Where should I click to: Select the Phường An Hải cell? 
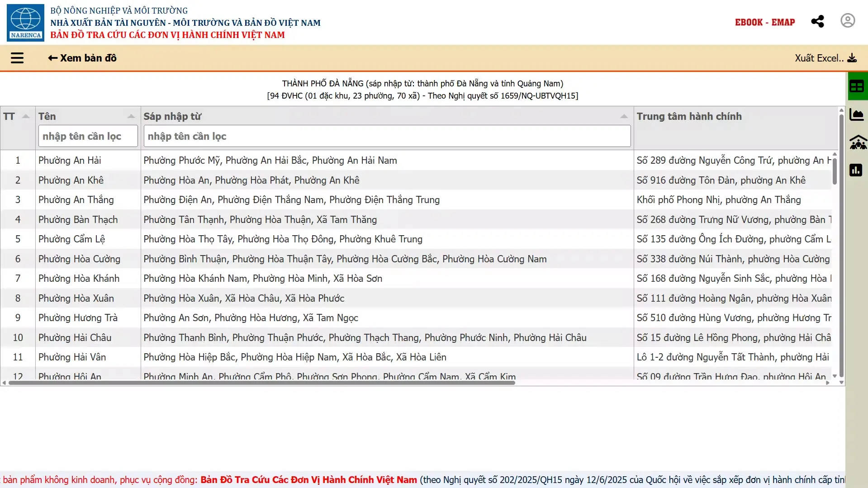[x=88, y=160]
